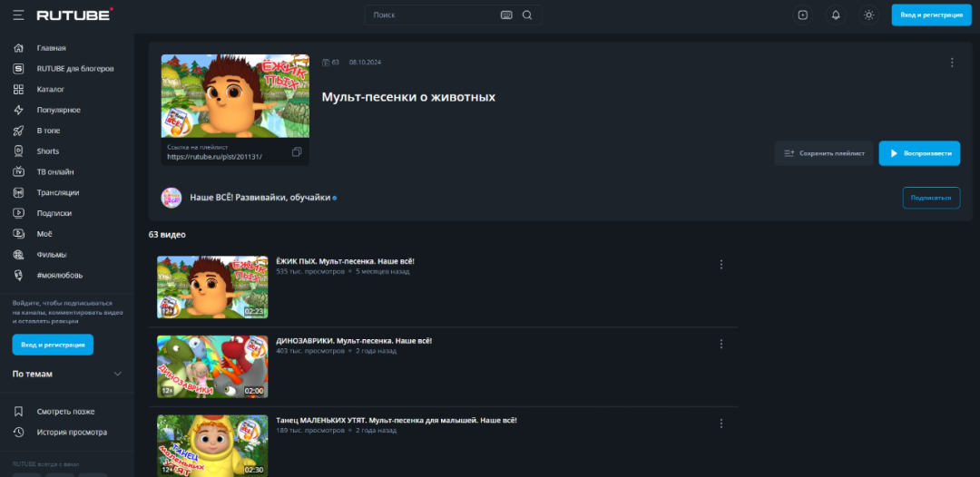Screen dimensions: 980x477
Task: Open the hamburger menu icon
Action: pyautogui.click(x=18, y=15)
